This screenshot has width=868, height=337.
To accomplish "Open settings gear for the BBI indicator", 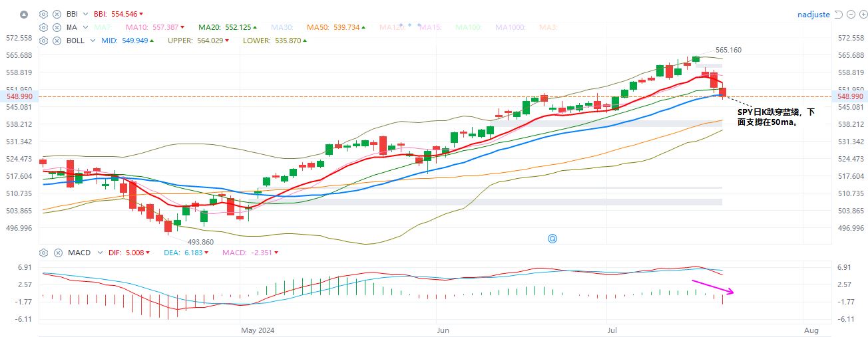I will [43, 14].
